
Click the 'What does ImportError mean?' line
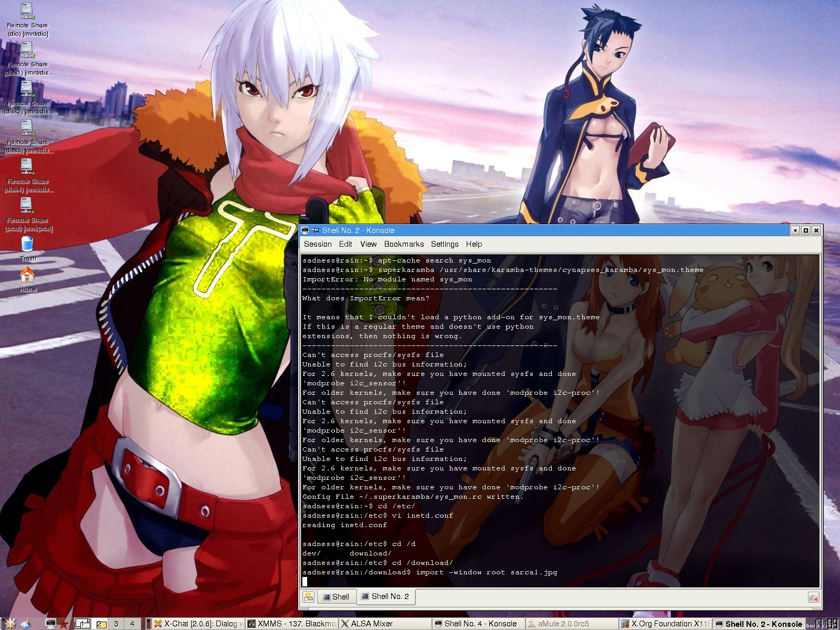365,298
